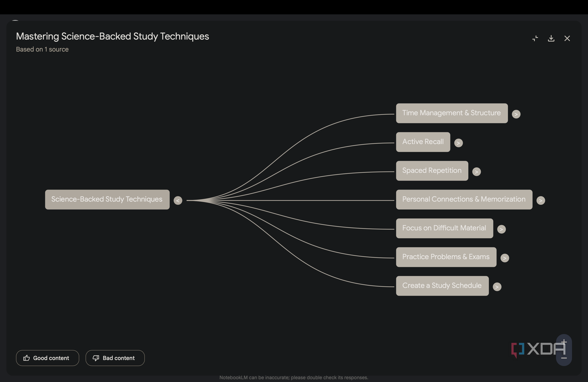Screen dimensions: 588x382
Task: Expand Personal Connections & Memorization node
Action: (x=541, y=200)
